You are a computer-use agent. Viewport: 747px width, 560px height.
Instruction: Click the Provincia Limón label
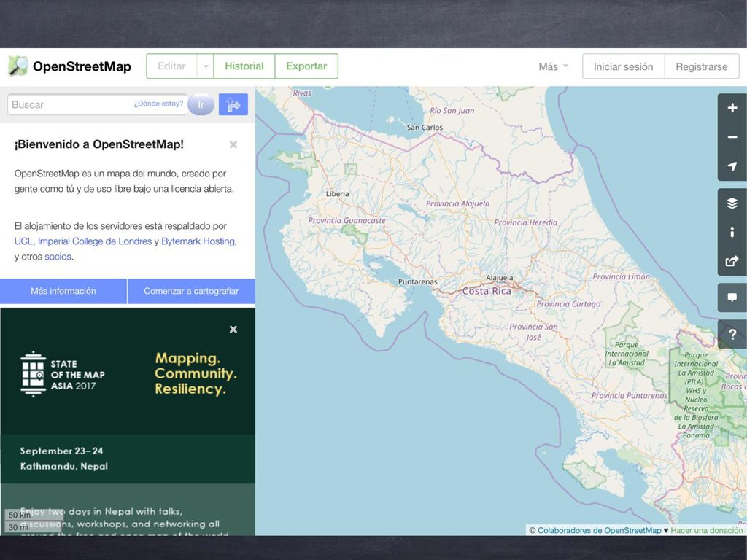pos(622,276)
